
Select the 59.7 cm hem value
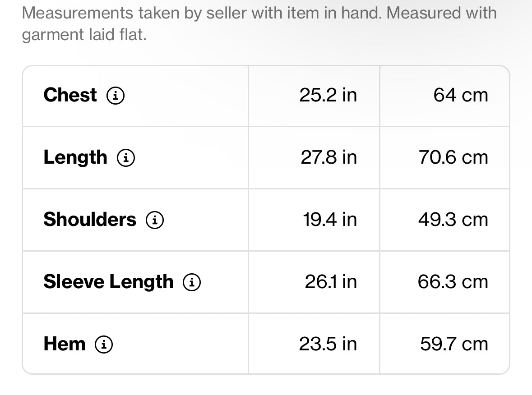pos(454,344)
